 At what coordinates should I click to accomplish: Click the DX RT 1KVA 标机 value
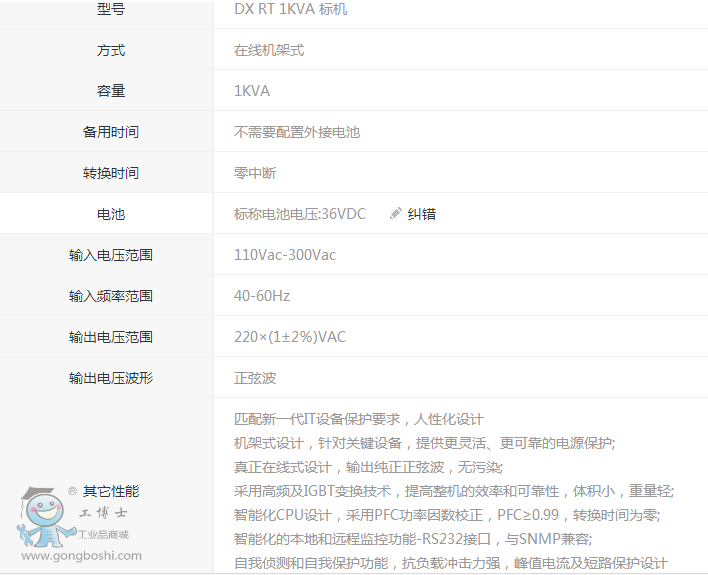pos(291,10)
